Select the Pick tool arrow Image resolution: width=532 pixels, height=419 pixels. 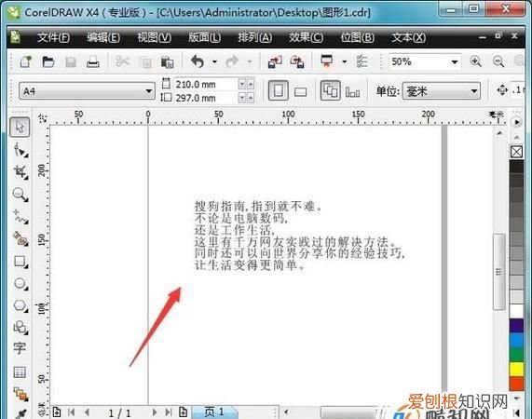20,128
